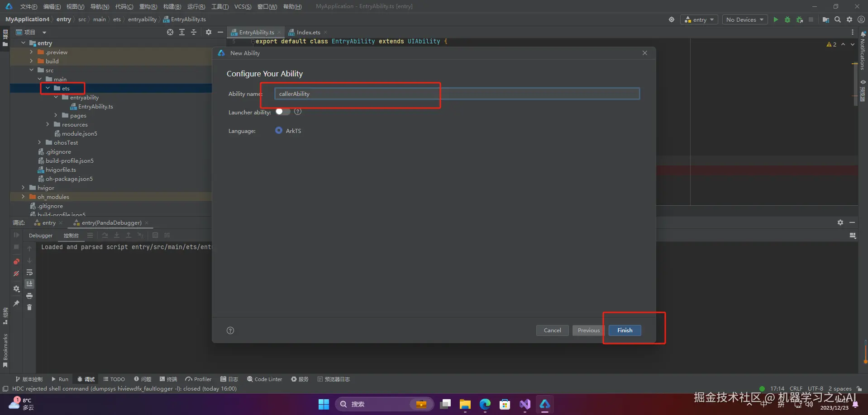Expand the ohosTest folder arrow

[x=39, y=142]
